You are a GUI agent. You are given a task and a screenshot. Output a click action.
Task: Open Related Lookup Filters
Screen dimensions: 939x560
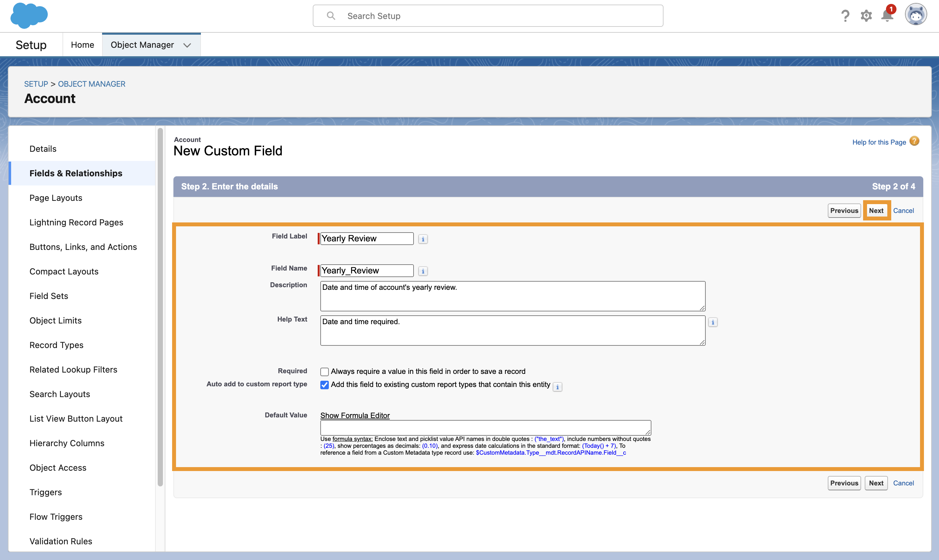tap(73, 369)
